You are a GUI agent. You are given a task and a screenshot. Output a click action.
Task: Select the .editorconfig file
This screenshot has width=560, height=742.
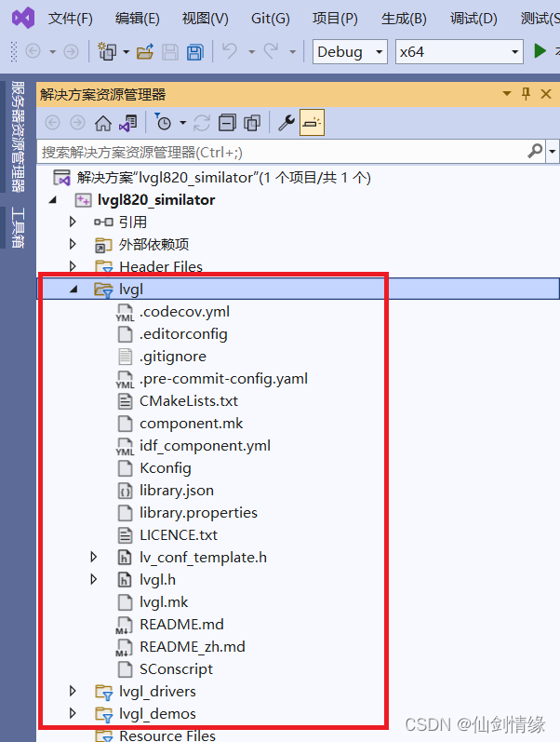(x=183, y=334)
